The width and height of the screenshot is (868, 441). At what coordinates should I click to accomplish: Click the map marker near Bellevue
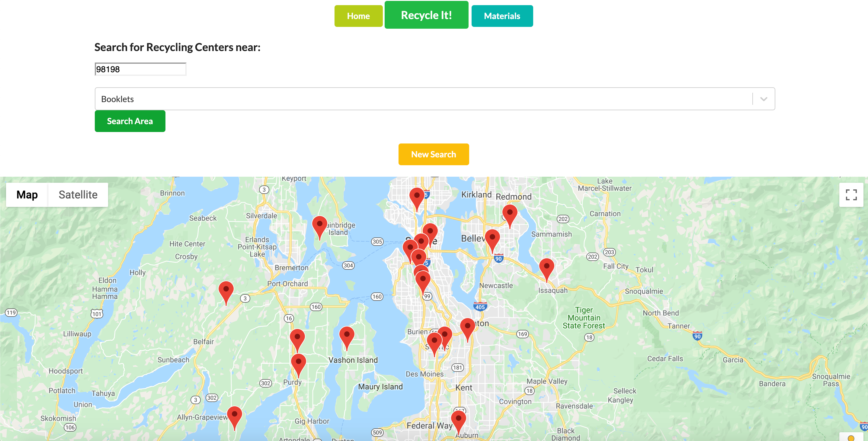tap(493, 237)
